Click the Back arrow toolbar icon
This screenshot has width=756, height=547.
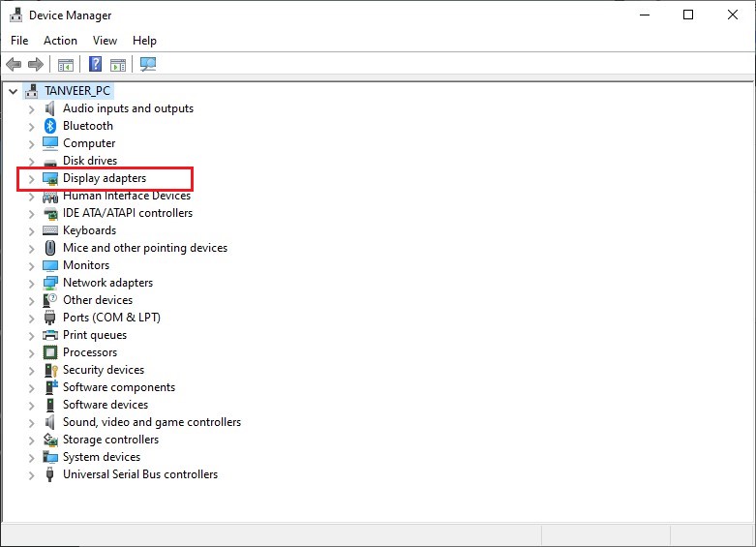point(14,64)
